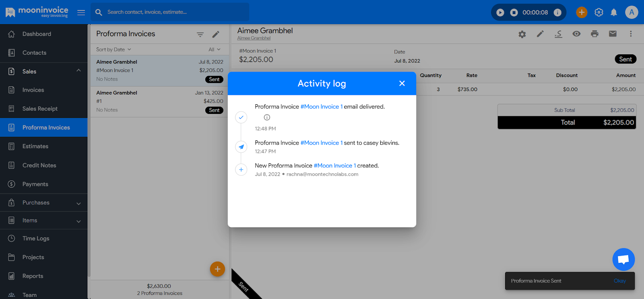The height and width of the screenshot is (299, 644).
Task: Toggle the hamburger sidebar menu
Action: click(81, 12)
